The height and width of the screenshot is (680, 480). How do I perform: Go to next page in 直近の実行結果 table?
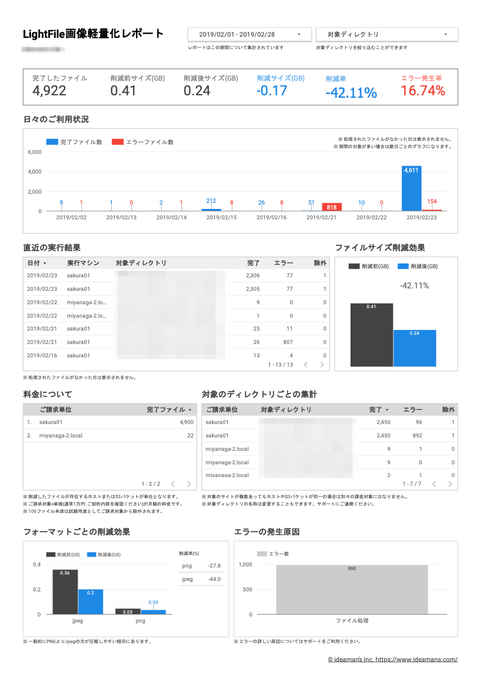(x=322, y=365)
